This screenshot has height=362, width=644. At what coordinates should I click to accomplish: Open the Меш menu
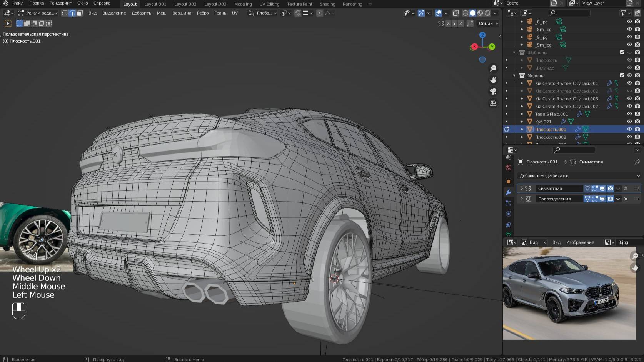tap(162, 13)
